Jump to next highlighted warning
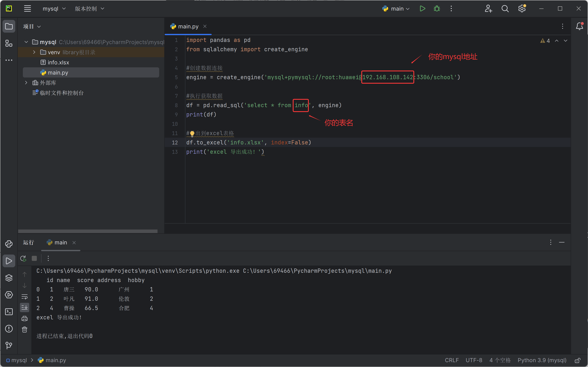The image size is (588, 367). [x=565, y=40]
